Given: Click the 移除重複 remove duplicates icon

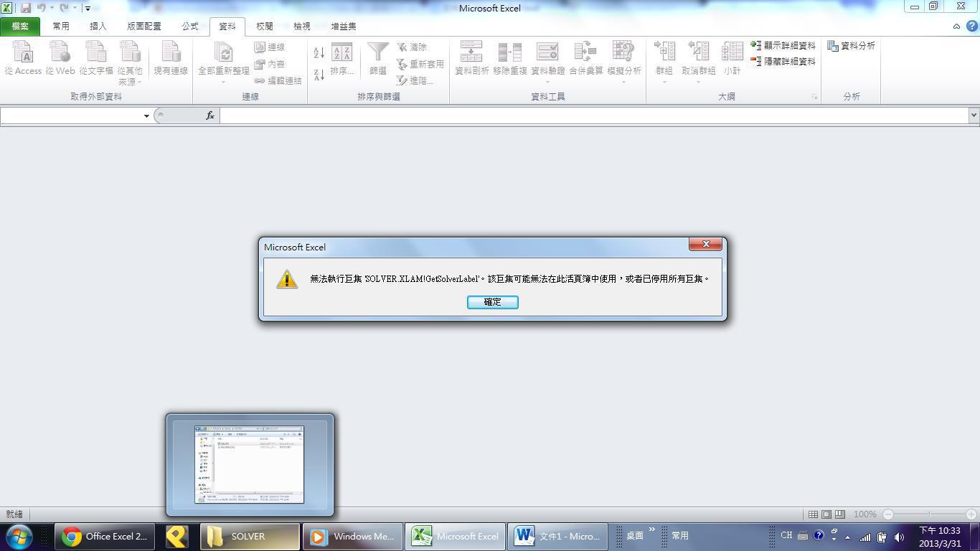Looking at the screenshot, I should click(510, 57).
